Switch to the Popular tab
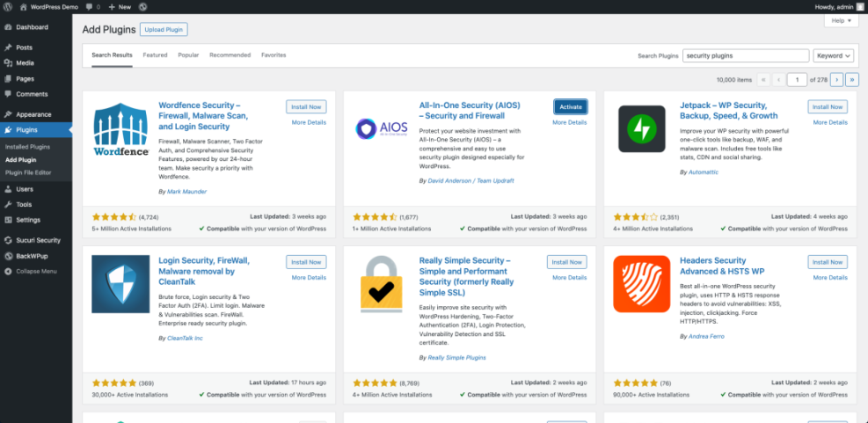This screenshot has width=868, height=423. [188, 55]
